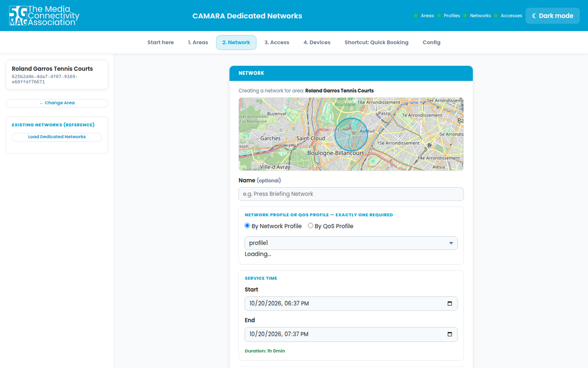The width and height of the screenshot is (588, 368).
Task: Open the Start here tab
Action: coord(160,42)
